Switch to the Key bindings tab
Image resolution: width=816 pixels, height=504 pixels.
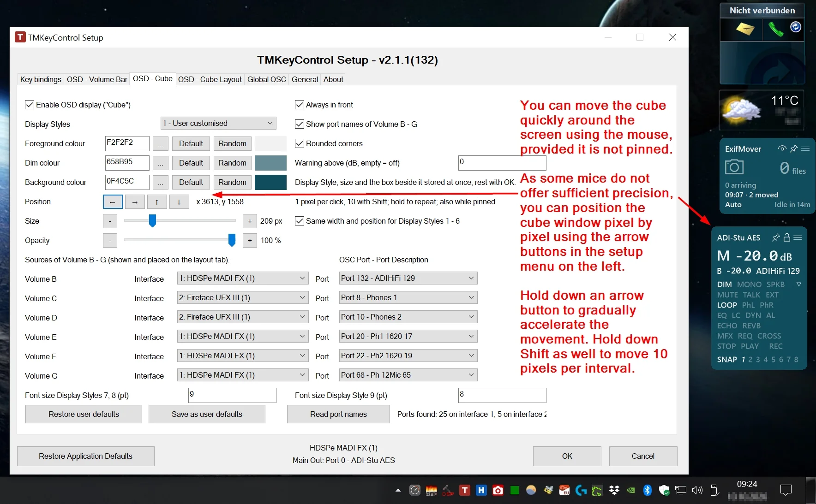[41, 79]
